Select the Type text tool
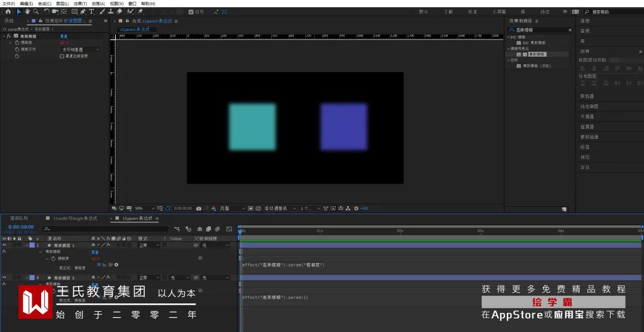Viewport: 644px width, 332px height. coord(91,11)
